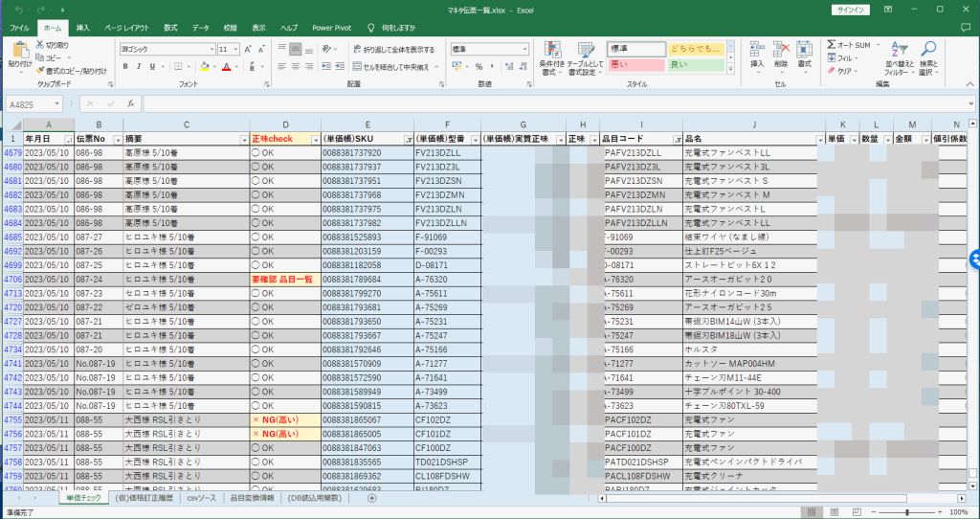This screenshot has width=980, height=519.
Task: Click the cut (切り取り) scissors icon
Action: click(x=39, y=45)
